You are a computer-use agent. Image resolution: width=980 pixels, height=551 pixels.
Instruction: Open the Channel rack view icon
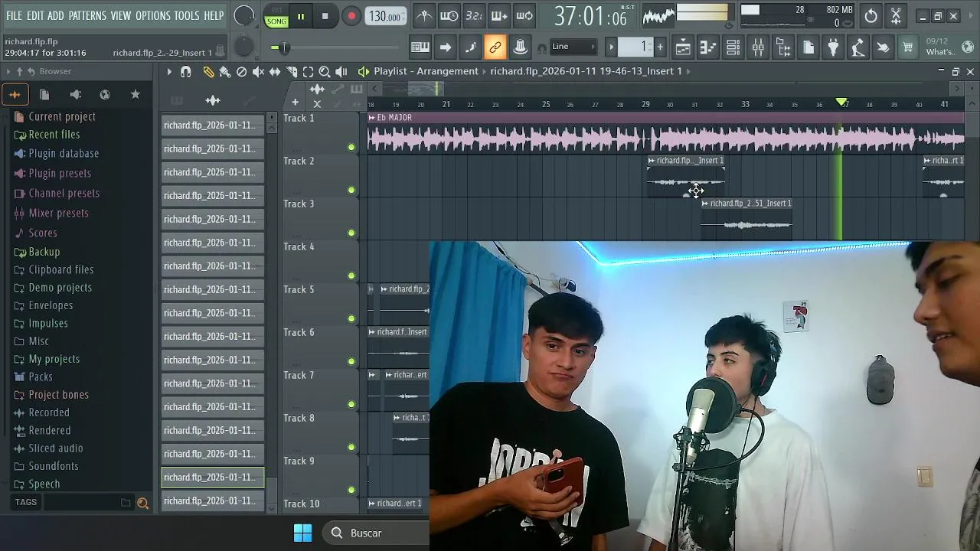733,47
